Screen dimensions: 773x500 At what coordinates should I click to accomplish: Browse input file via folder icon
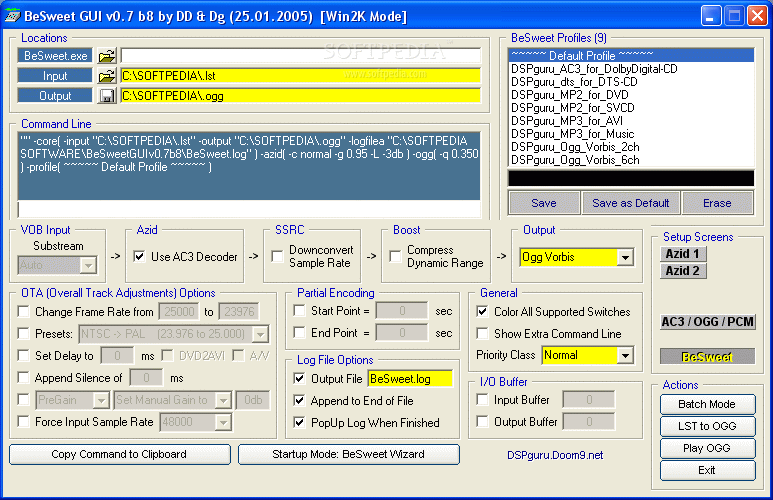click(106, 76)
